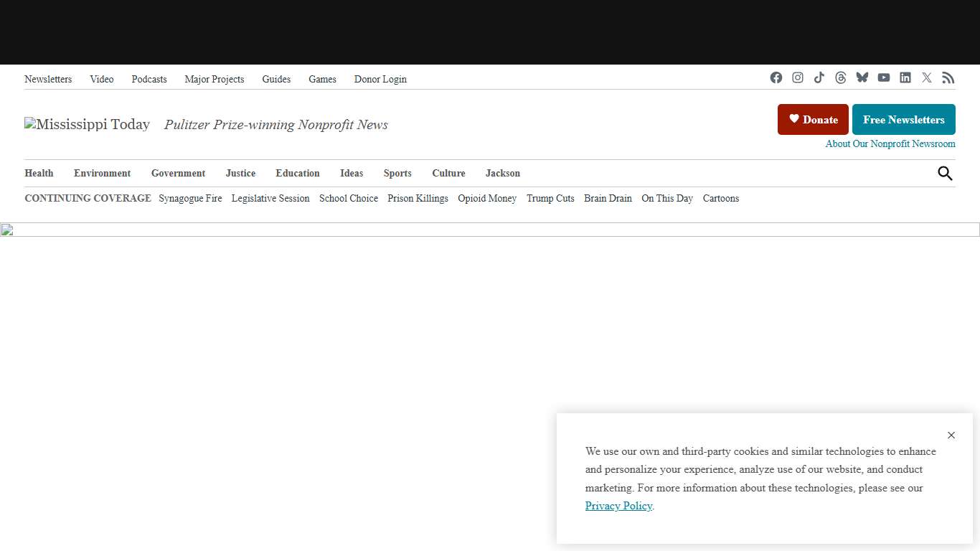Screen dimensions: 980x551
Task: Open the Instagram profile icon
Action: (798, 77)
